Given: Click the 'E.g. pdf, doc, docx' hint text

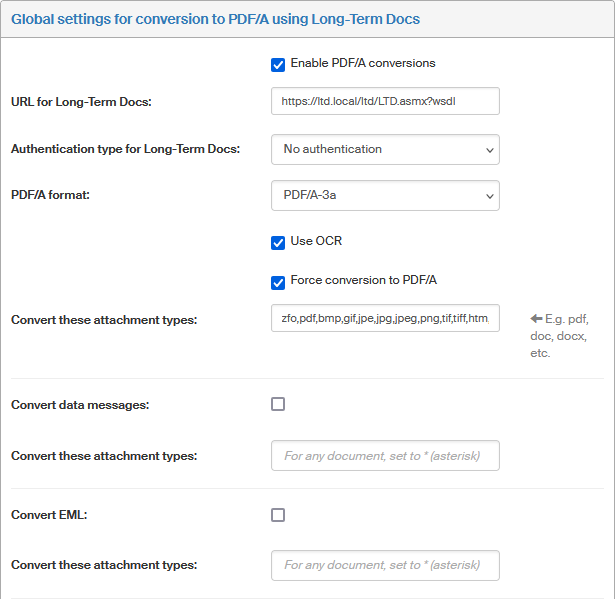Looking at the screenshot, I should [560, 336].
